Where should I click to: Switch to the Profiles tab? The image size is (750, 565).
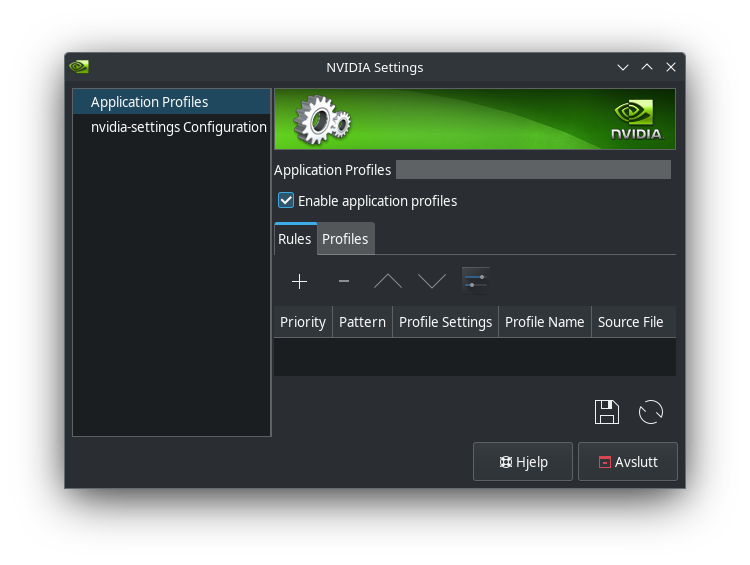[x=345, y=239]
